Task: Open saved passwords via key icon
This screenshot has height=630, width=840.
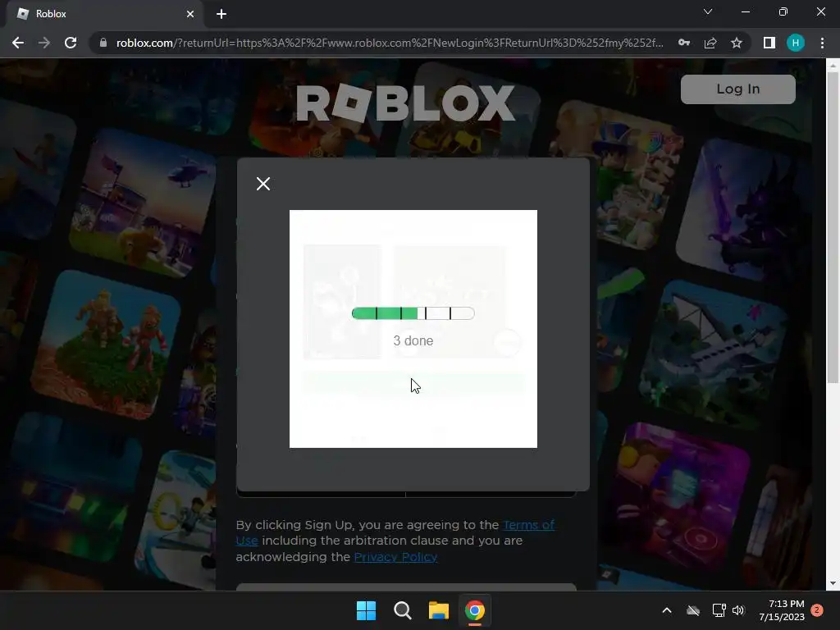Action: (x=684, y=43)
